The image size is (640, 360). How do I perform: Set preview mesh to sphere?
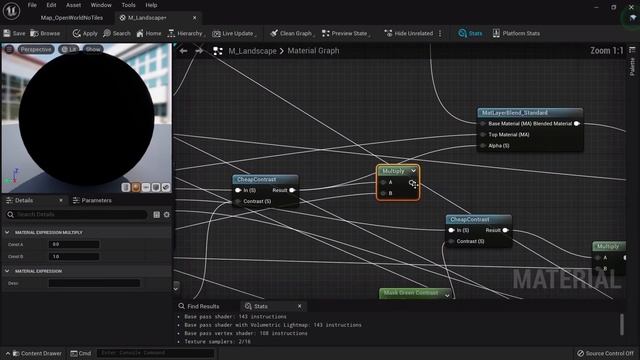click(x=136, y=187)
